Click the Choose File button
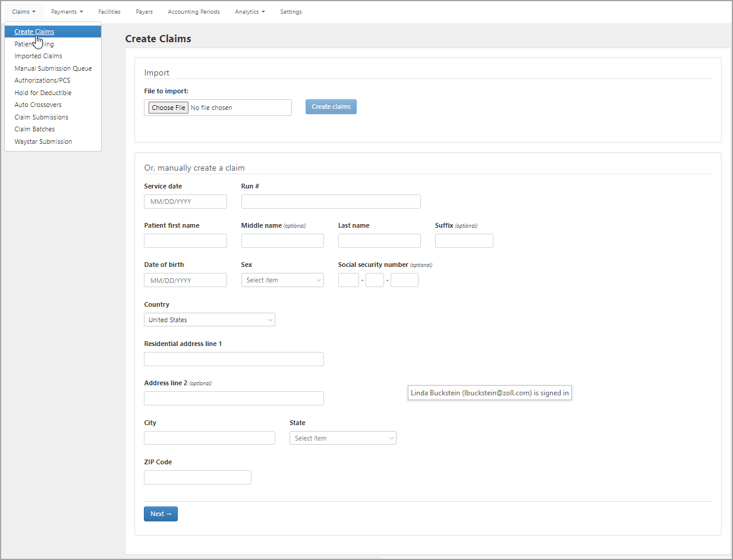 pos(168,108)
